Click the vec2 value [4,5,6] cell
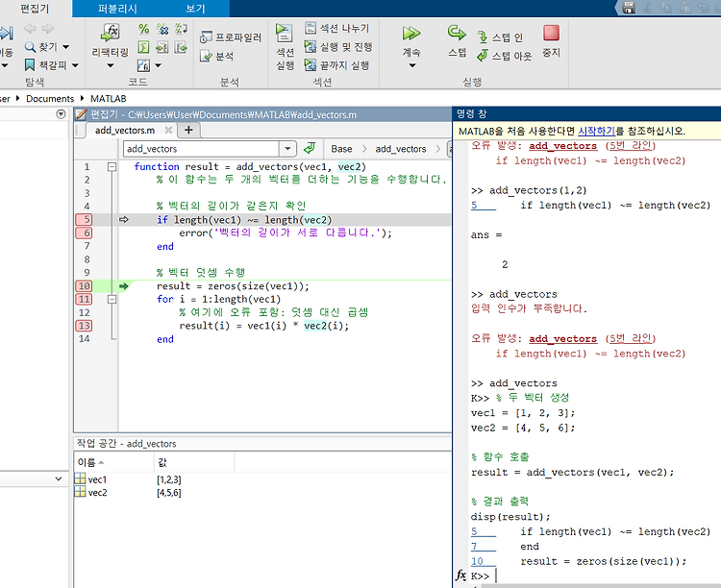The image size is (721, 588). click(169, 492)
